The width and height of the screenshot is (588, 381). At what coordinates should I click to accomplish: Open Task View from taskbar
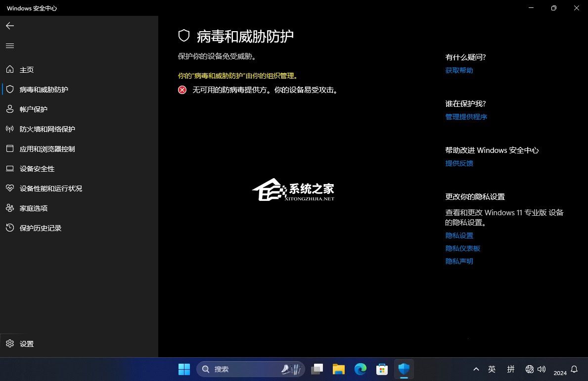(x=317, y=369)
